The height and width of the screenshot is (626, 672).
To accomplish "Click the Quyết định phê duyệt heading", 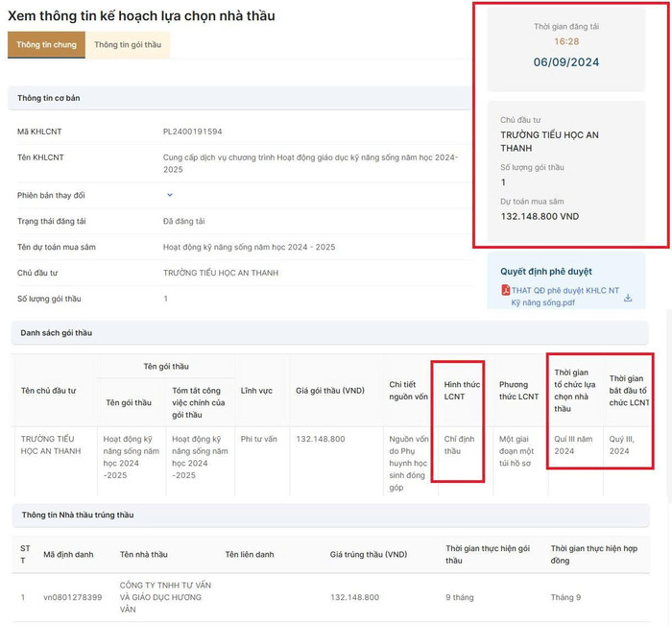I will (x=546, y=272).
